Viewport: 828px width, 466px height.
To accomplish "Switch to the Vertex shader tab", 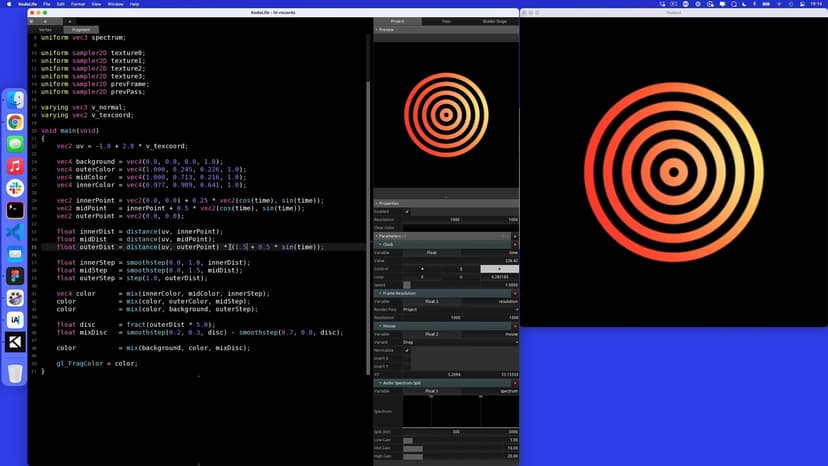I will click(45, 29).
